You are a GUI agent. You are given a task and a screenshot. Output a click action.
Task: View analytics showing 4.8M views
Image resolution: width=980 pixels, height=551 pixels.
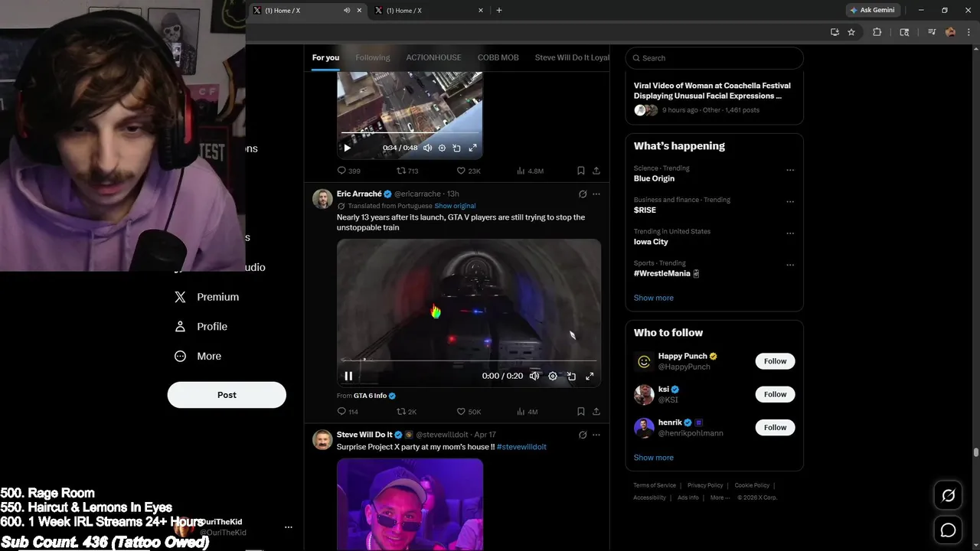pyautogui.click(x=530, y=171)
